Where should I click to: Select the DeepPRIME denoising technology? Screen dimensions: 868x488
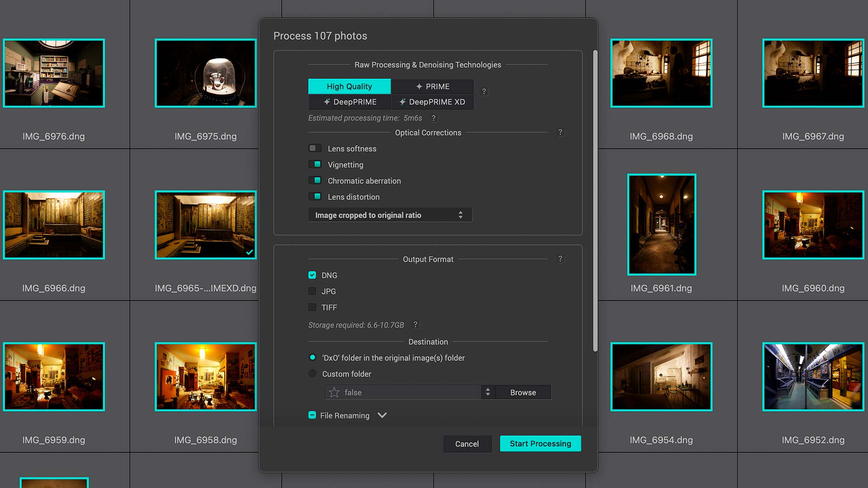click(349, 102)
